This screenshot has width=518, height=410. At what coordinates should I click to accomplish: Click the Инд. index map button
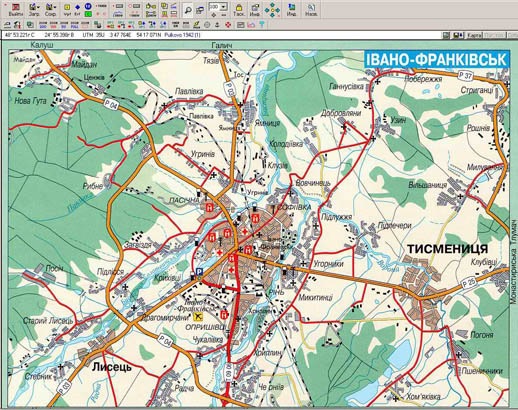click(x=291, y=10)
